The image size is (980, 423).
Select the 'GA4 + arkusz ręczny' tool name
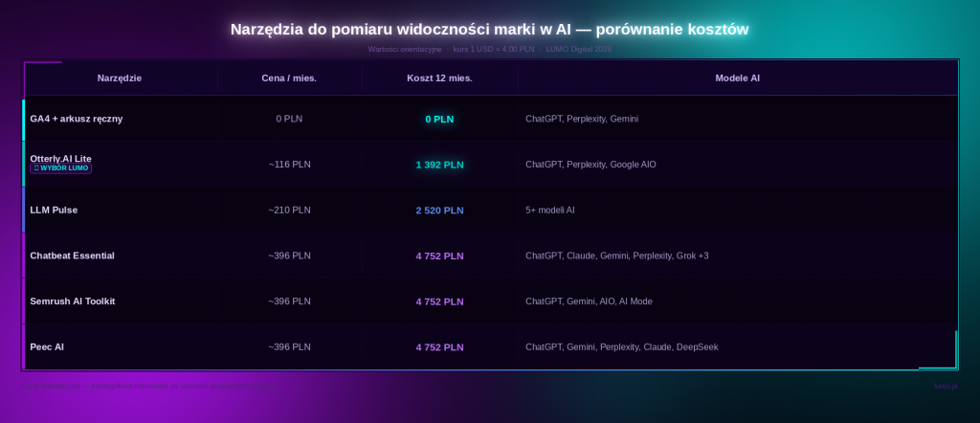coord(77,119)
